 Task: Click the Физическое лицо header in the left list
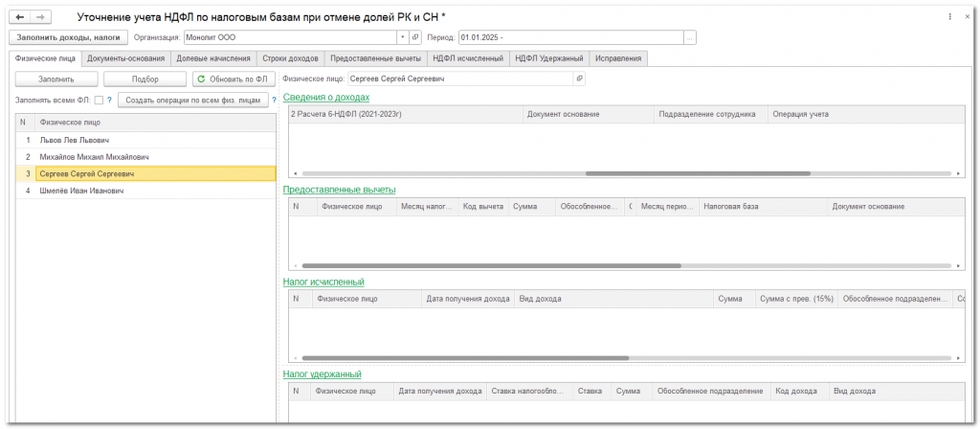coord(155,123)
